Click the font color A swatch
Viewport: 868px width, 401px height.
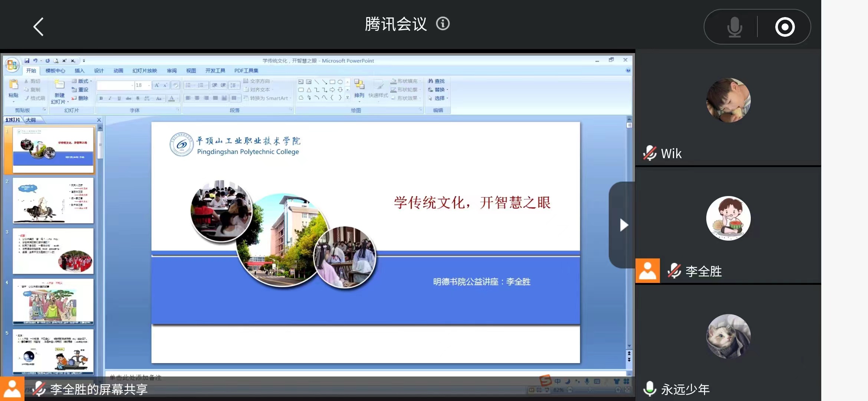click(x=171, y=98)
